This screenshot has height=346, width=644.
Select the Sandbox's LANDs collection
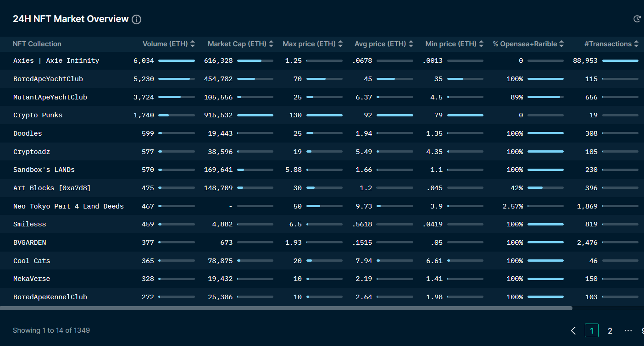pyautogui.click(x=44, y=170)
